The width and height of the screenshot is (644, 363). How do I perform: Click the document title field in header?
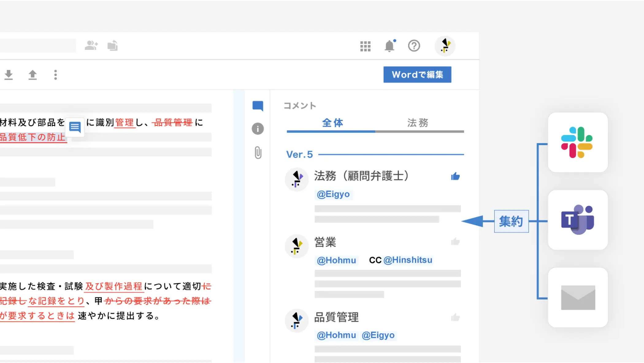pyautogui.click(x=37, y=46)
